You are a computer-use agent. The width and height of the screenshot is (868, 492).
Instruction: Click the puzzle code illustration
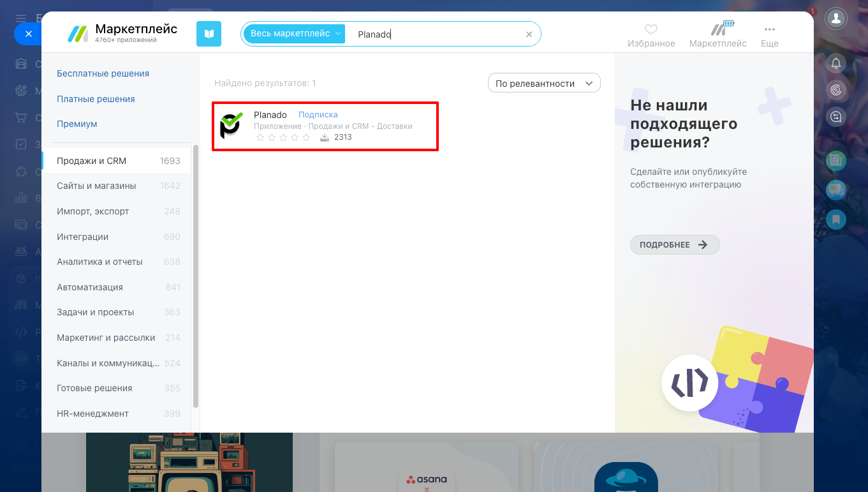coord(738,380)
